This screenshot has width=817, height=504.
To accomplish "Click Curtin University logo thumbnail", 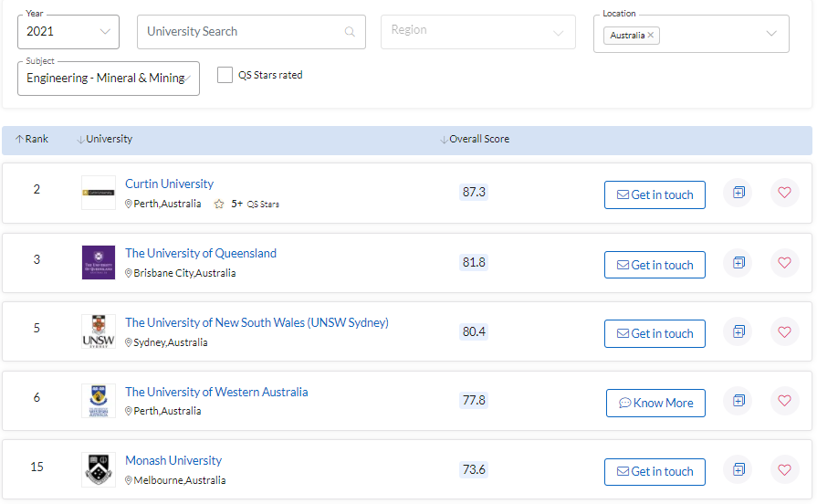I will 99,193.
